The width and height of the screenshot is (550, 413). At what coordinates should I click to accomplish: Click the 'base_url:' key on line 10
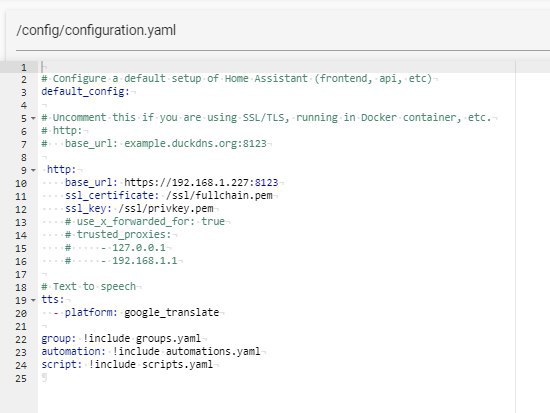point(91,182)
